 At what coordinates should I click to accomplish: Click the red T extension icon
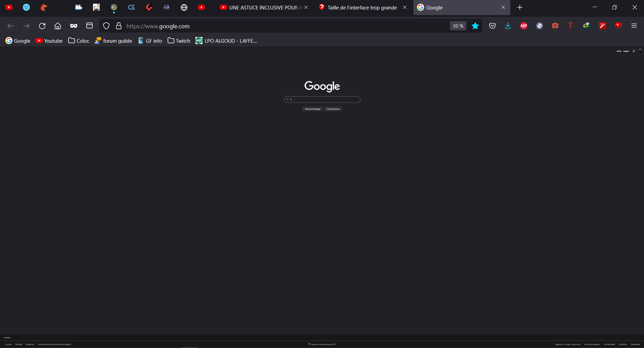coord(570,26)
